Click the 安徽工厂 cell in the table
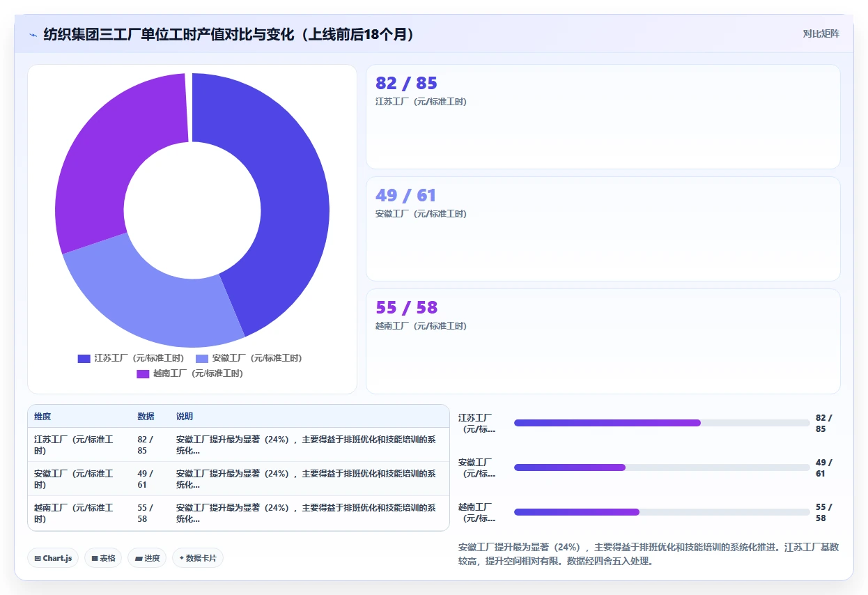868x595 pixels. click(79, 479)
